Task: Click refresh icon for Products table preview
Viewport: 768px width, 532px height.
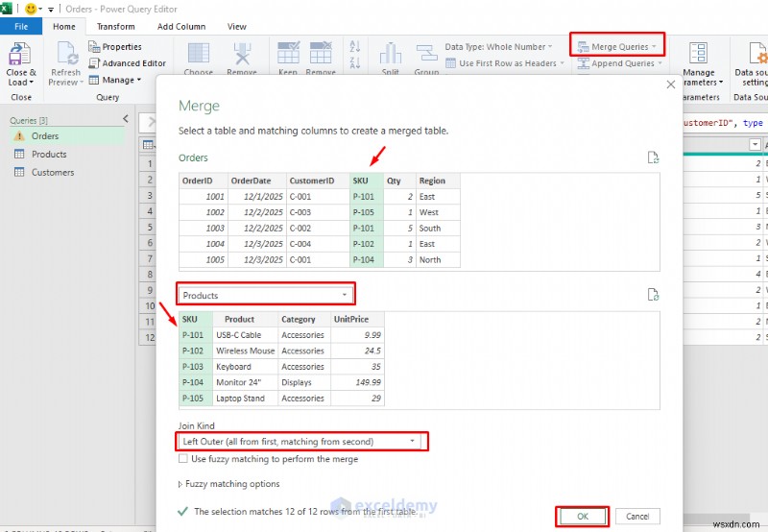Action: click(x=653, y=295)
